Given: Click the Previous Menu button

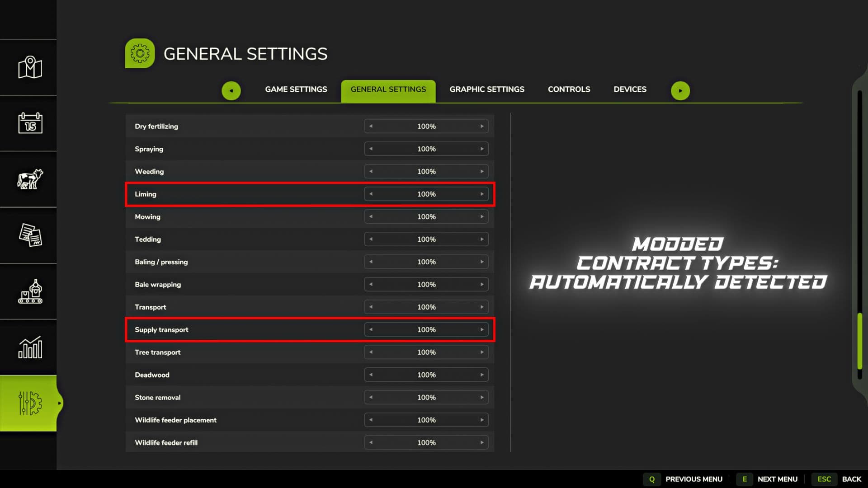Looking at the screenshot, I should pyautogui.click(x=694, y=479).
